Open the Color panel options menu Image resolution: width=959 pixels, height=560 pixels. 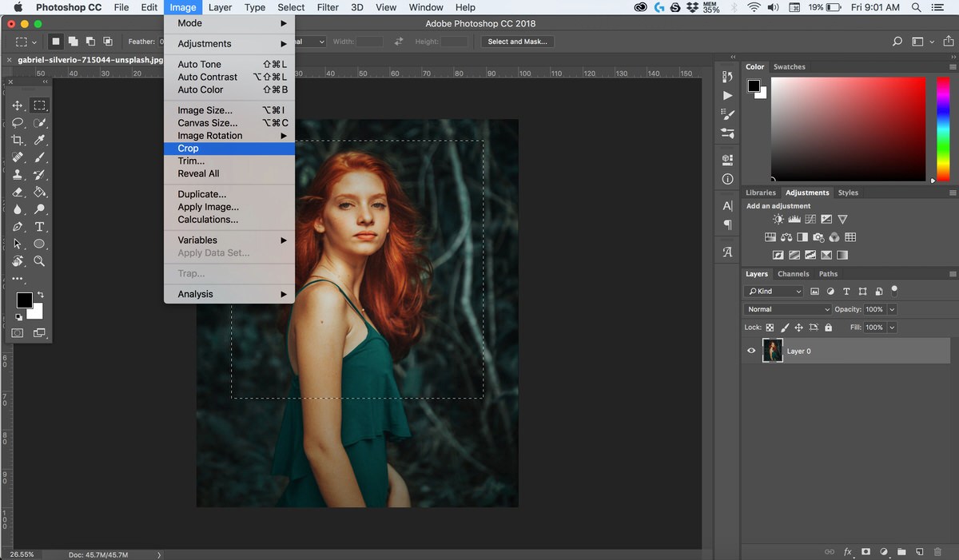coord(952,67)
